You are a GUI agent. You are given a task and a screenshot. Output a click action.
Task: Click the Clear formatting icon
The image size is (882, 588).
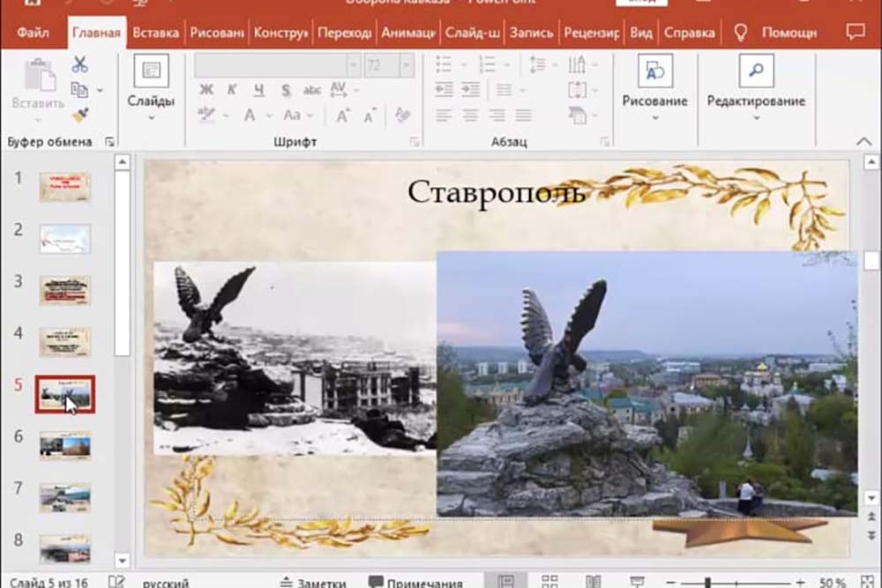402,115
